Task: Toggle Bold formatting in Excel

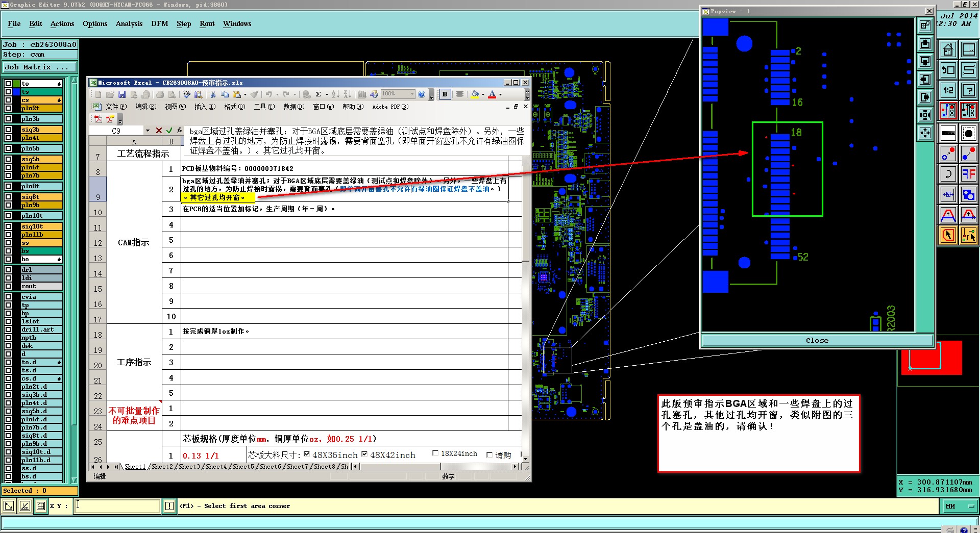Action: point(445,94)
